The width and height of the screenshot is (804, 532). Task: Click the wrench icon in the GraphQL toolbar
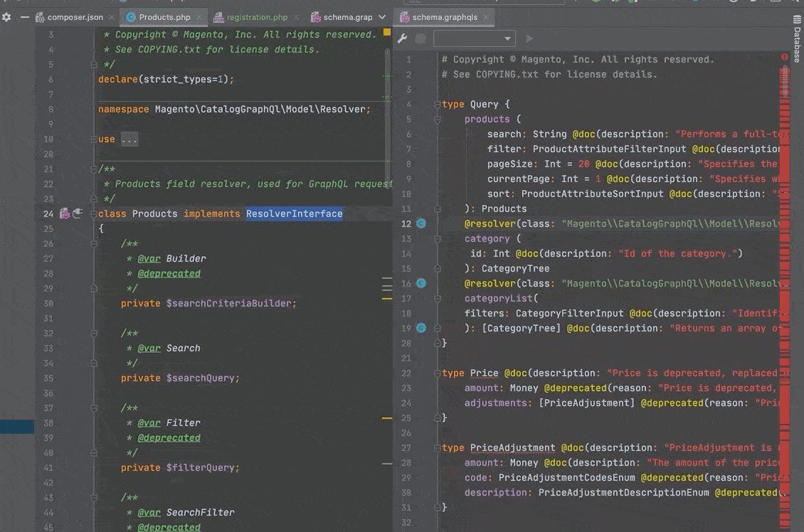[402, 38]
